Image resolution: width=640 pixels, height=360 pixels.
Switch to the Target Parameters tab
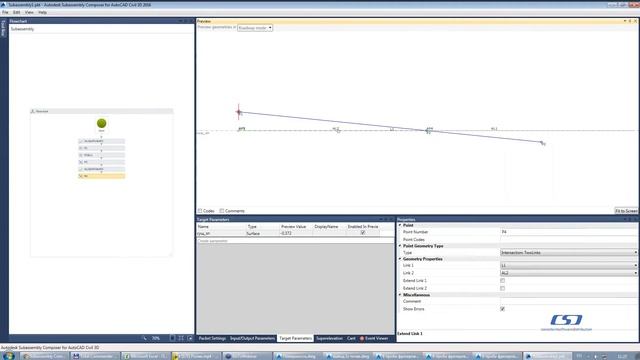(296, 338)
